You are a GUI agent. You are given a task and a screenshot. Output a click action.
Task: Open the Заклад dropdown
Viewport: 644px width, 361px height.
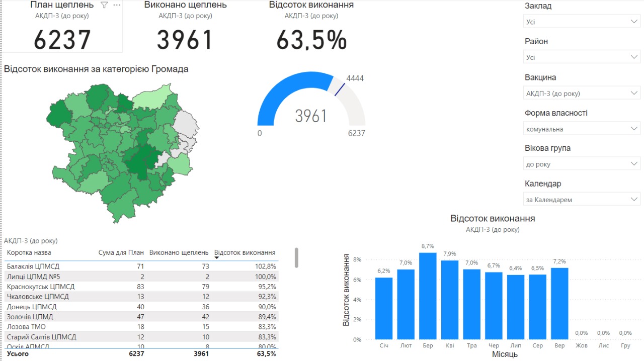click(581, 22)
